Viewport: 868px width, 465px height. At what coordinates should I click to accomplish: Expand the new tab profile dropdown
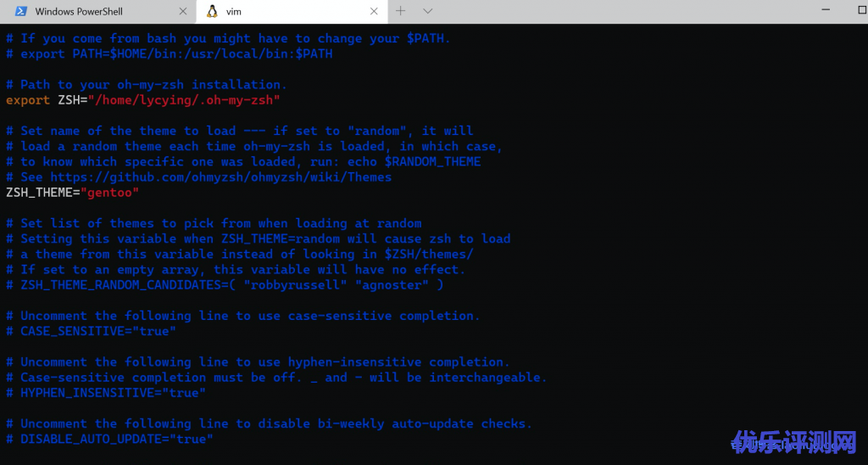pyautogui.click(x=428, y=12)
